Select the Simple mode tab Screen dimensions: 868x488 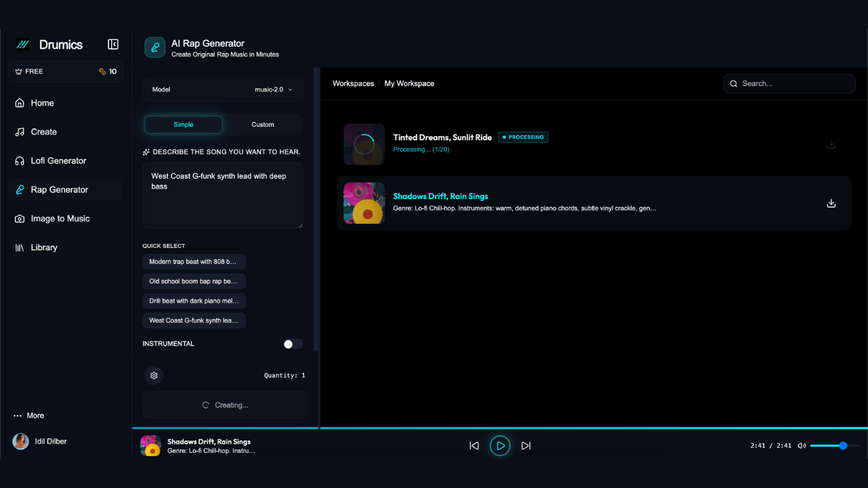point(183,125)
